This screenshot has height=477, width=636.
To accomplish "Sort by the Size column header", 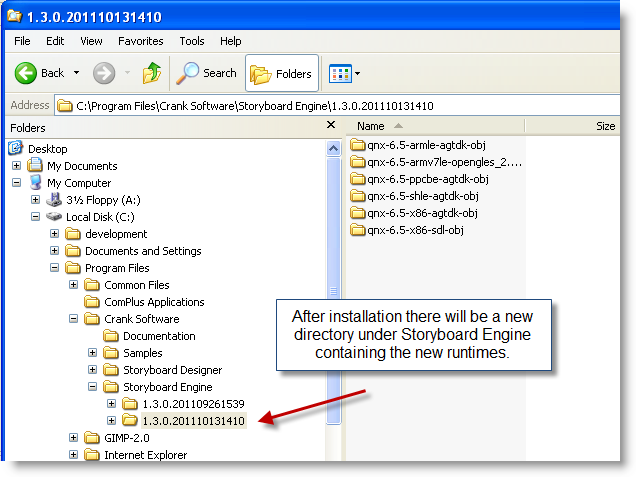I will (572, 126).
